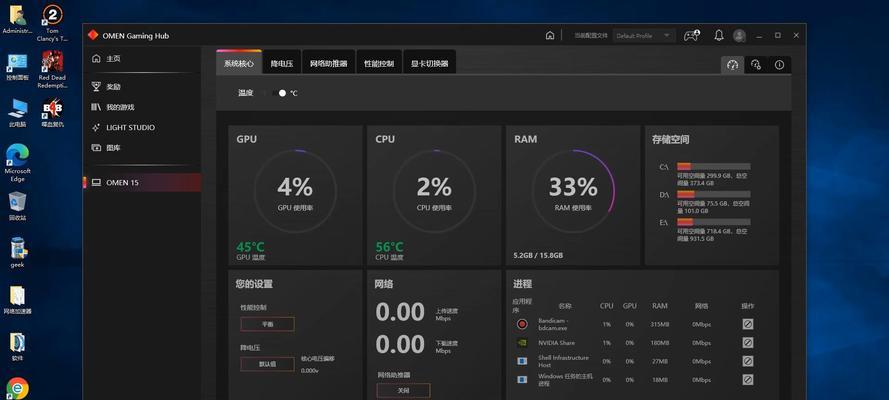The image size is (889, 400).
Task: Switch to the 显卡切换器 tab
Action: [429, 63]
